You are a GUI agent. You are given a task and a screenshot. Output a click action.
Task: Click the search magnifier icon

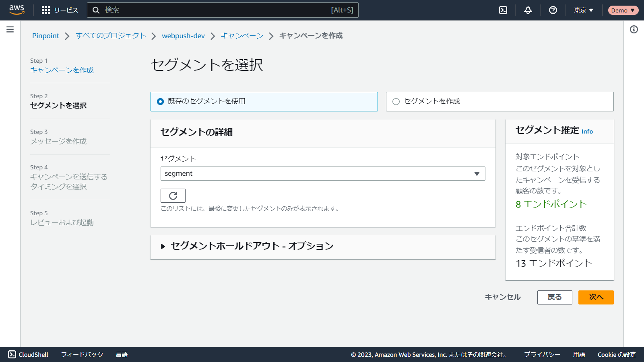pos(96,10)
